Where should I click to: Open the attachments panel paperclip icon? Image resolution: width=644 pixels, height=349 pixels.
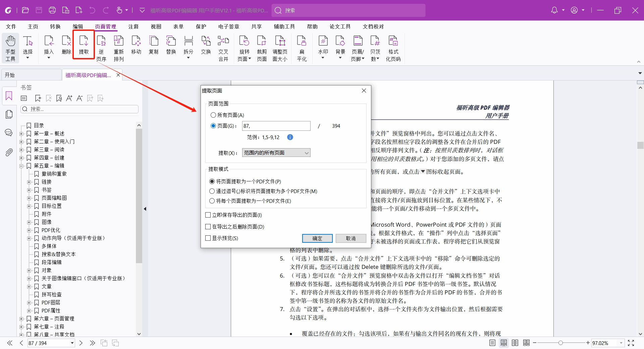(9, 153)
